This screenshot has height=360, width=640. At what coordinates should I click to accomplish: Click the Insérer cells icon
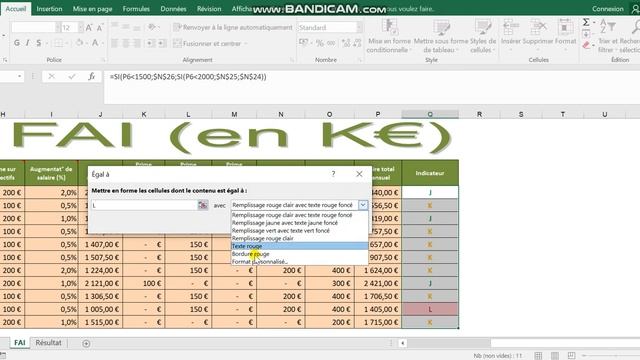point(510,27)
